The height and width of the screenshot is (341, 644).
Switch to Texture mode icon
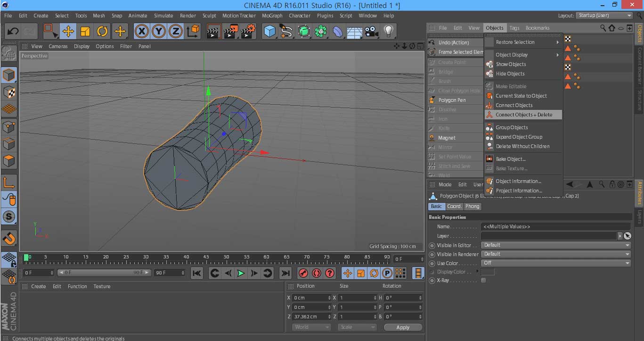[9, 92]
